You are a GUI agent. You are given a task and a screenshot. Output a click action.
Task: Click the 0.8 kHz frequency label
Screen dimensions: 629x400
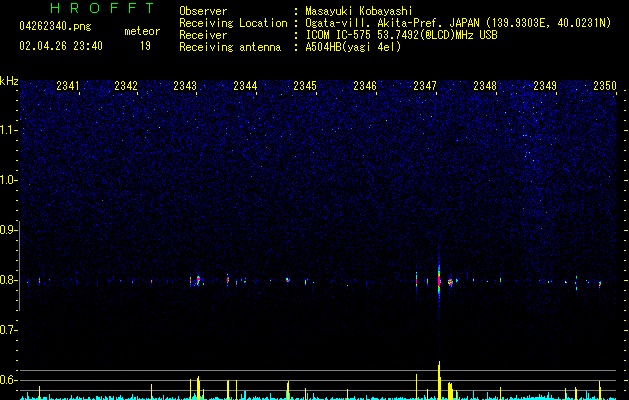(x=8, y=280)
